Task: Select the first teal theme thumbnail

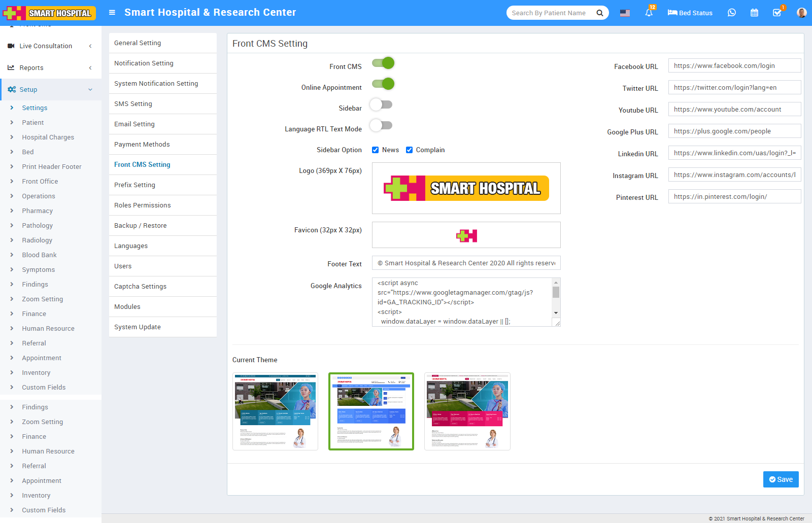Action: pos(275,411)
